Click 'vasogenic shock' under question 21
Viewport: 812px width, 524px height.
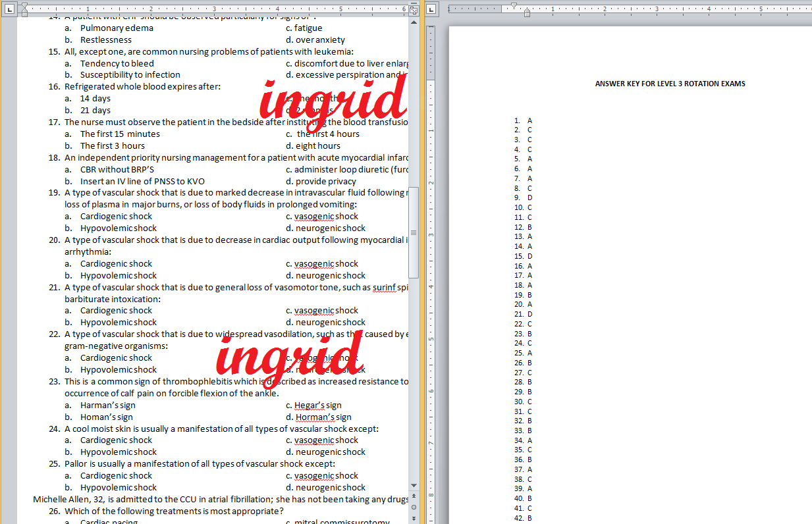(326, 310)
